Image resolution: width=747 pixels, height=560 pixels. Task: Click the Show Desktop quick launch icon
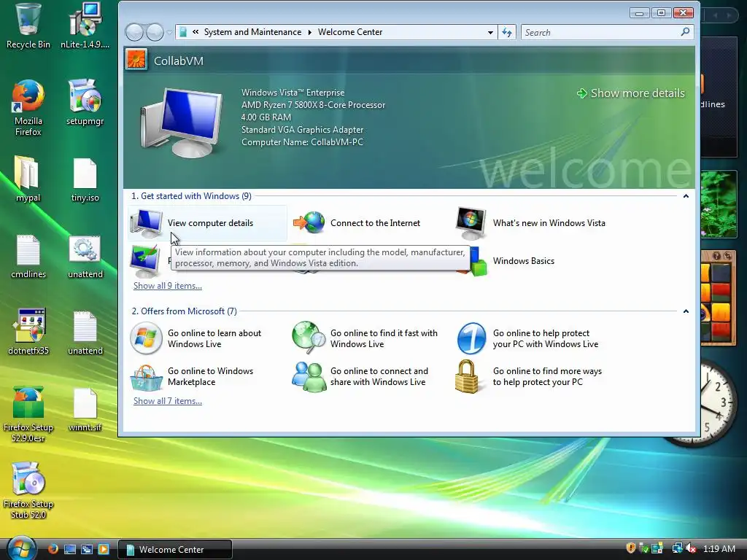click(69, 549)
